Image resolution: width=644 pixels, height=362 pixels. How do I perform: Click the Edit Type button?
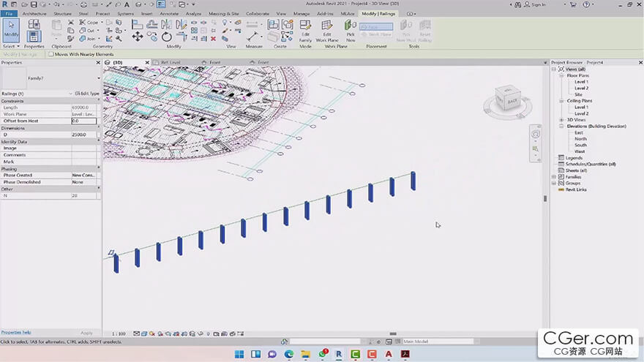86,94
